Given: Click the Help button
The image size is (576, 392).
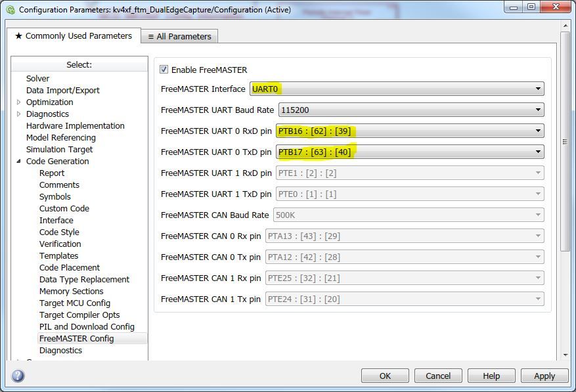Looking at the screenshot, I should point(491,376).
